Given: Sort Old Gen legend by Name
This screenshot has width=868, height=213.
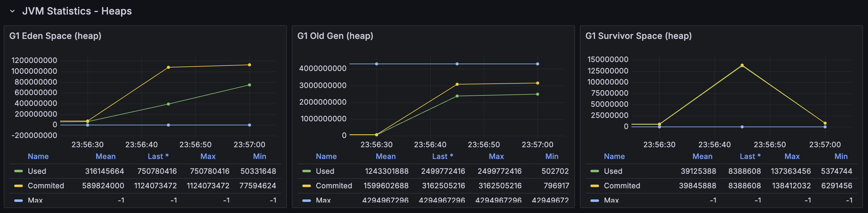Looking at the screenshot, I should point(326,157).
